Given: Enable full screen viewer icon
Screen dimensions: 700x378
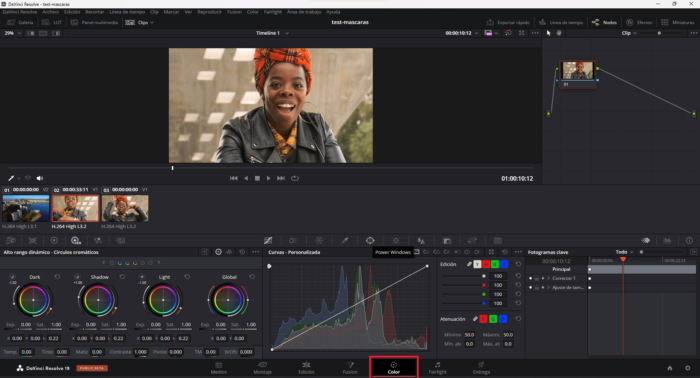Looking at the screenshot, I should click(521, 33).
